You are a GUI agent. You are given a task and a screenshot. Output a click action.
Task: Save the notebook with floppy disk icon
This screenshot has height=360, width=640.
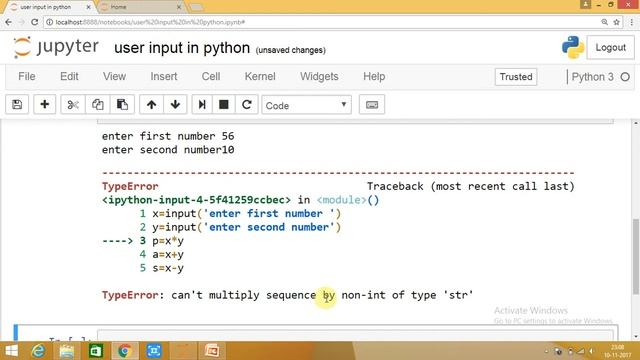coord(17,105)
